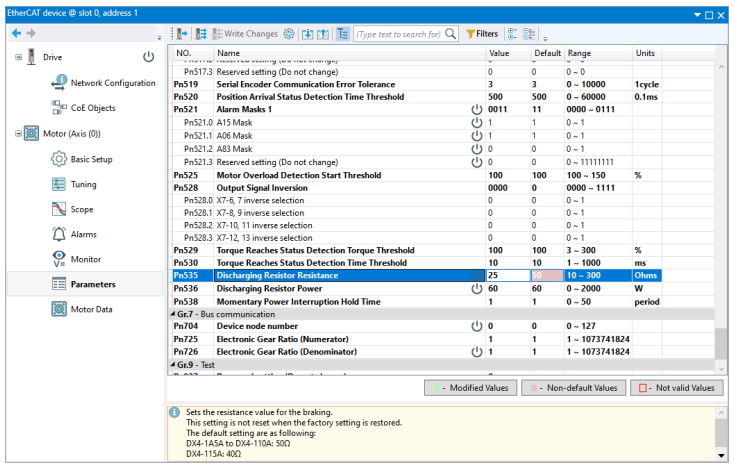Screen dimensions: 735x466
Task: Select Pn538 Momentary Power Interruption Hold Time
Action: pos(417,301)
